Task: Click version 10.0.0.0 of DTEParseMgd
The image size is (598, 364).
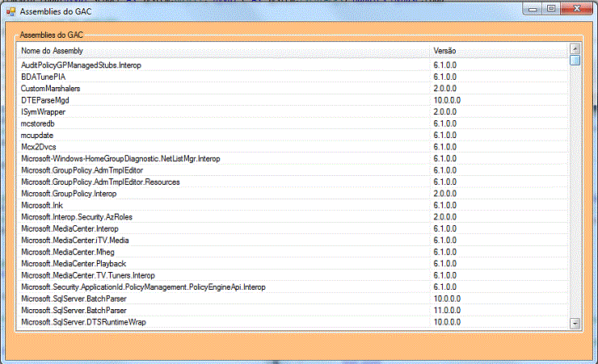Action: 447,100
